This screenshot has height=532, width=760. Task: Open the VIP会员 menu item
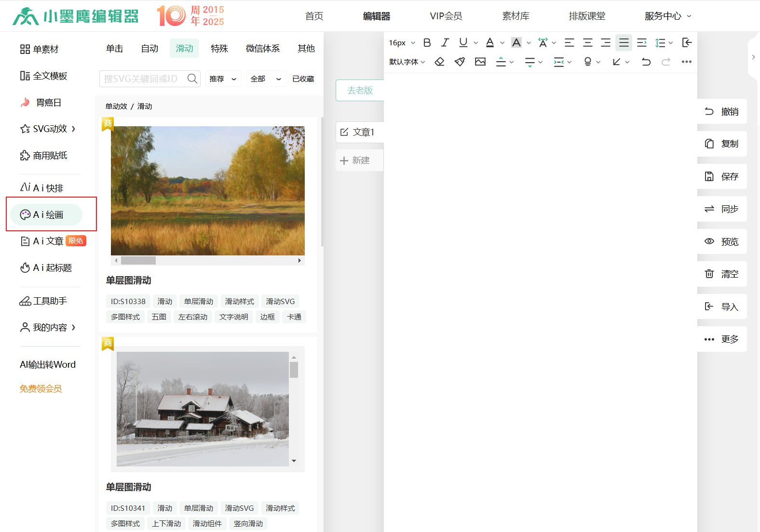tap(446, 16)
